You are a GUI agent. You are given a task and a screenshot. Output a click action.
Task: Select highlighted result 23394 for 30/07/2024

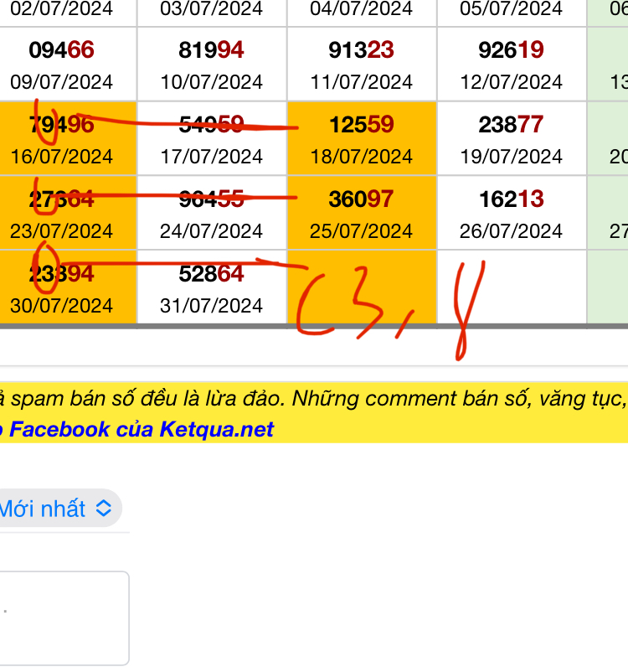click(61, 287)
